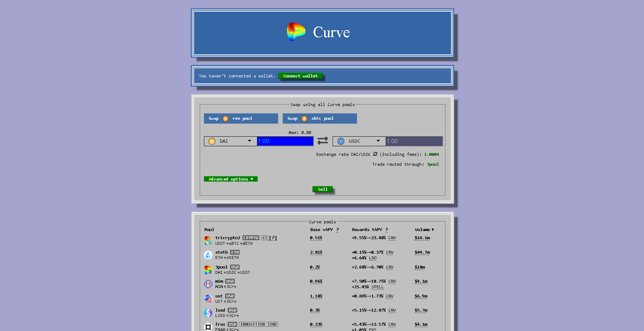
Task: Open Swap ren pool
Action: tap(241, 119)
